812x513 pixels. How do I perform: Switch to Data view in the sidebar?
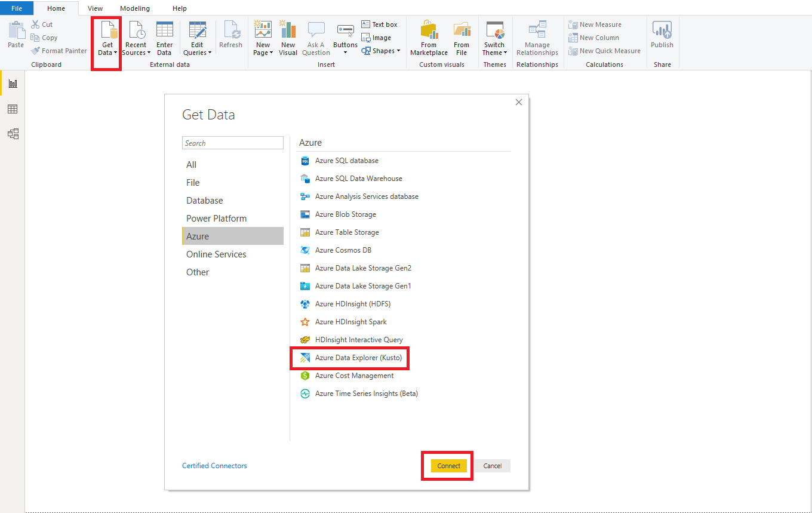(x=13, y=109)
